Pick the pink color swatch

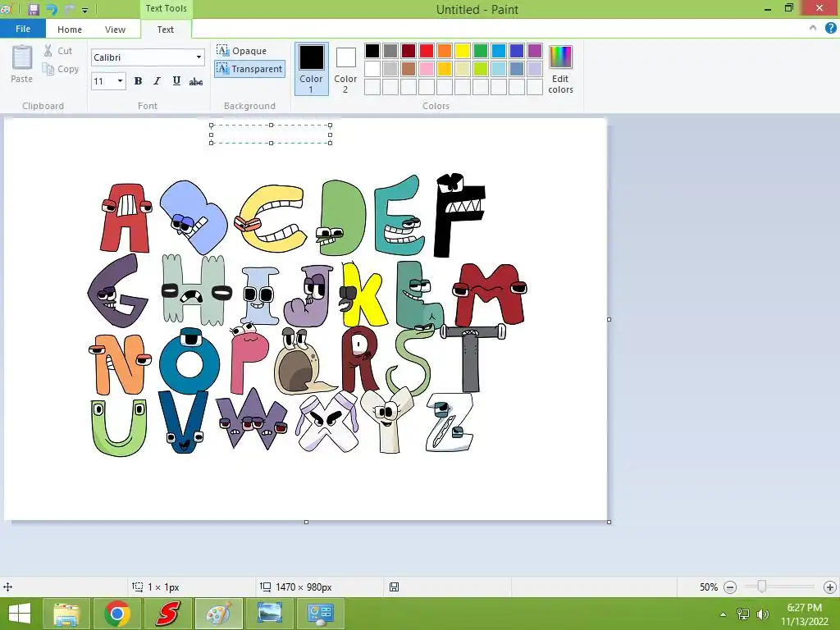[x=427, y=69]
